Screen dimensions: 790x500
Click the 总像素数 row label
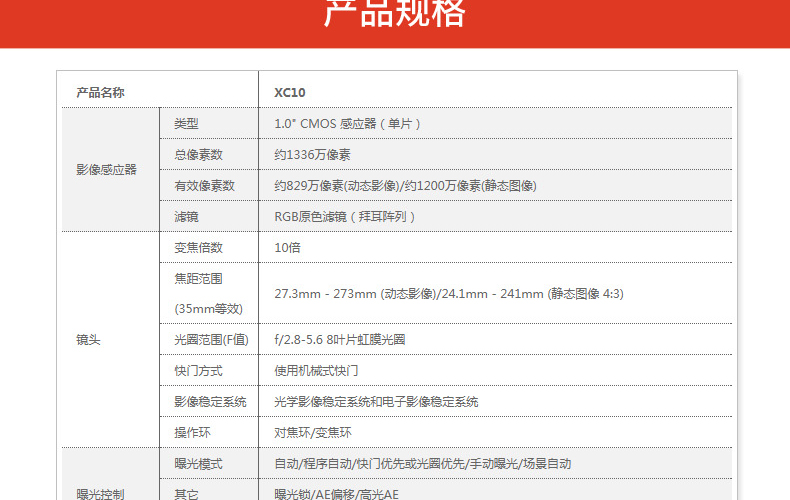(199, 155)
